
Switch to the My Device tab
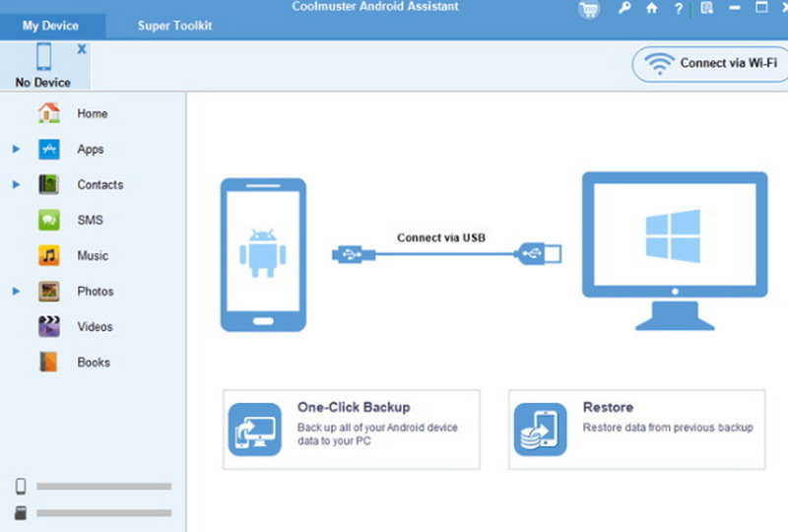[x=50, y=26]
